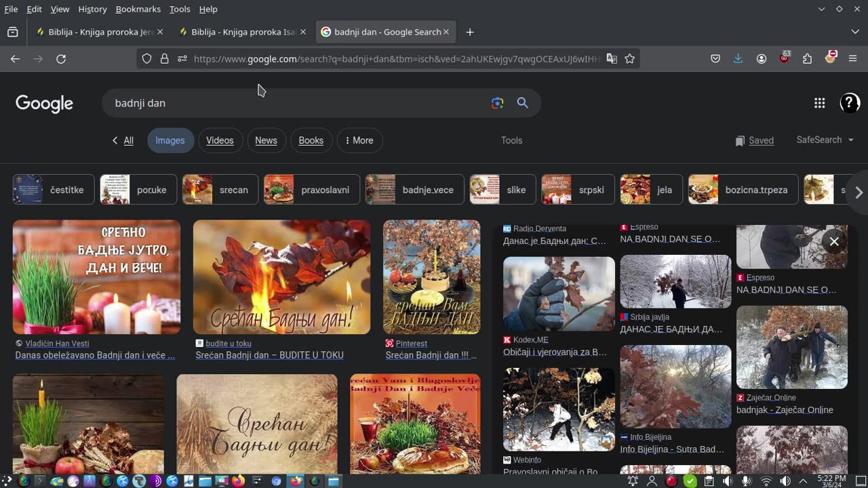The width and height of the screenshot is (868, 488).
Task: Open Srećan Badnji dan – BUDITE U TOKU link
Action: pos(269,355)
